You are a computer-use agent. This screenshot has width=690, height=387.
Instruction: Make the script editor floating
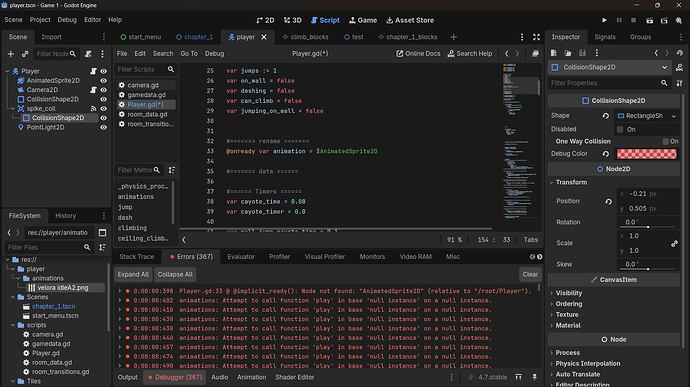pos(535,54)
